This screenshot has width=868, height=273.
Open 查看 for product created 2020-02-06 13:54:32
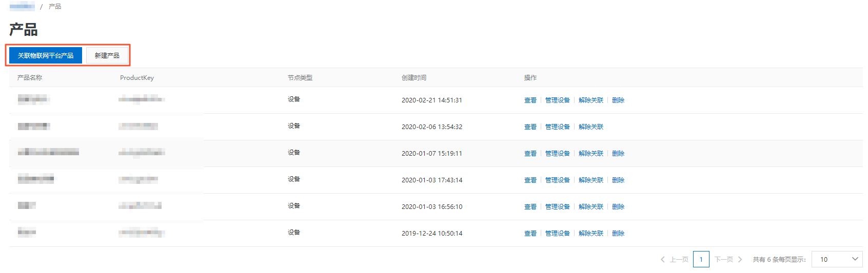click(x=530, y=127)
